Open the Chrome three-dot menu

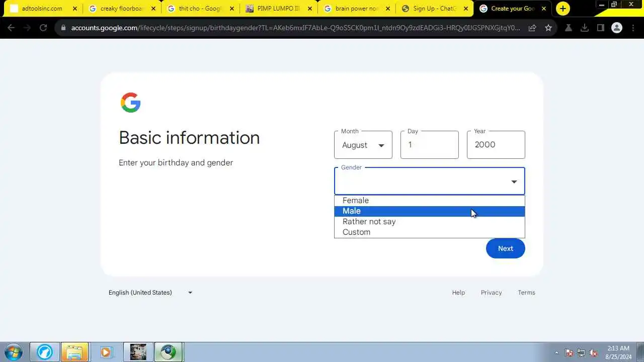(x=633, y=28)
